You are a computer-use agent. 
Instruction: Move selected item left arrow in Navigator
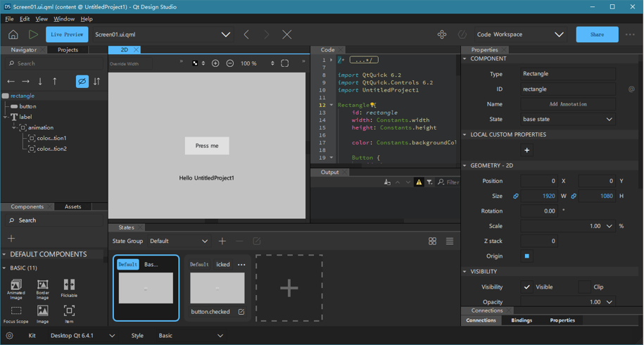11,82
